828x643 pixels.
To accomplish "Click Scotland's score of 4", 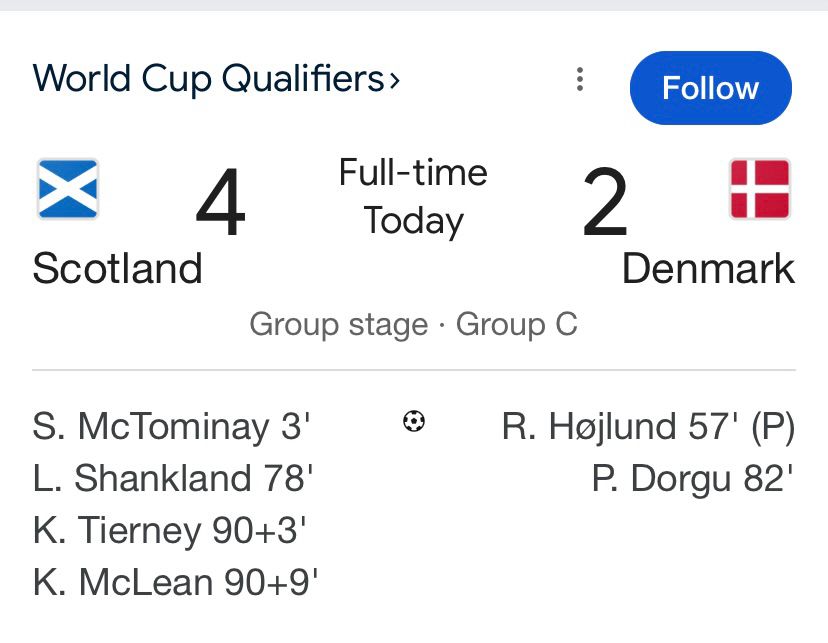I will (221, 205).
